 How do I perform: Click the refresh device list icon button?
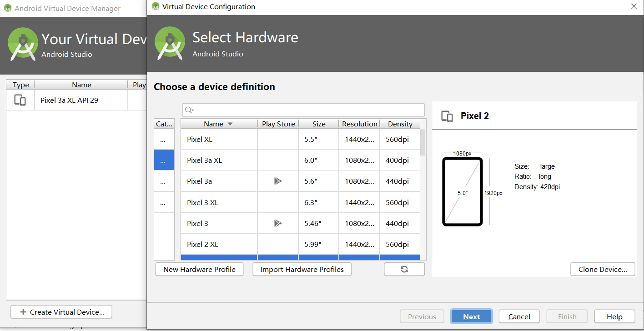[404, 269]
